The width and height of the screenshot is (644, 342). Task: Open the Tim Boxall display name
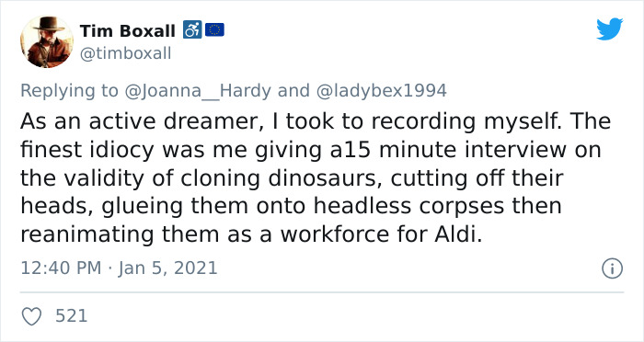click(x=128, y=30)
